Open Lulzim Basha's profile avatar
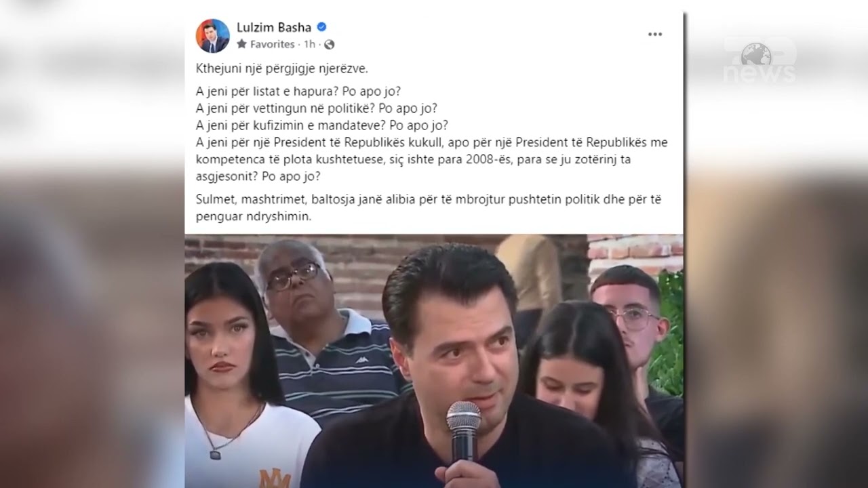The height and width of the screenshot is (488, 868). pos(212,36)
